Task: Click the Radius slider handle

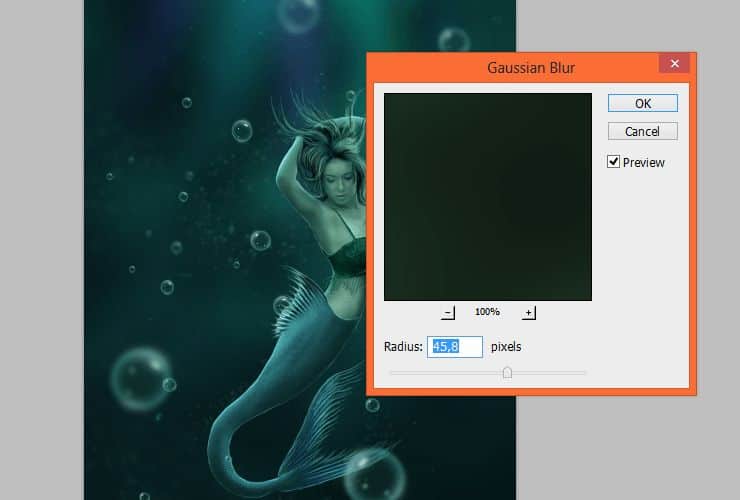Action: point(507,372)
